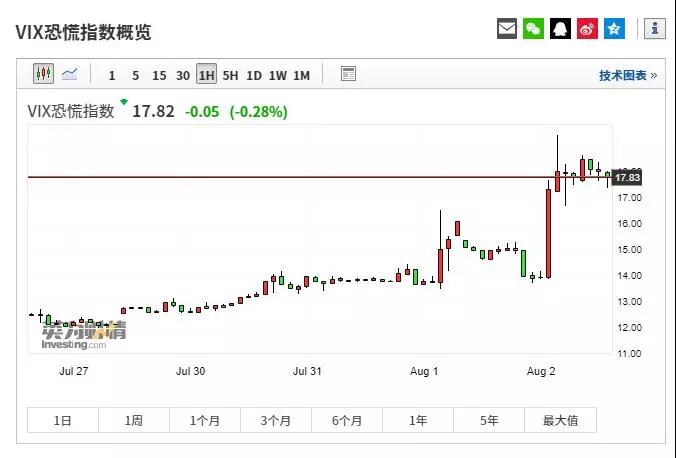Click the VIX恐慌指数概览 heading
Viewport: 676px width, 458px height.
point(84,32)
